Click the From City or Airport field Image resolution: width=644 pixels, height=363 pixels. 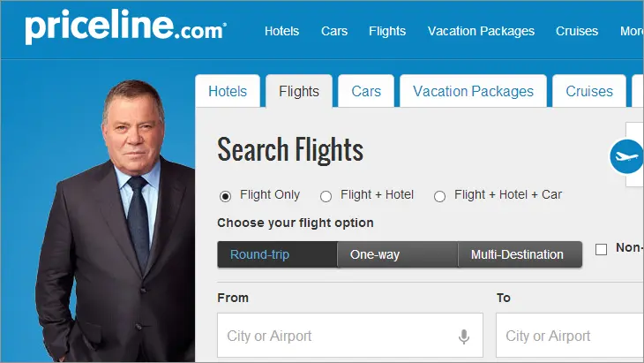[x=335, y=337]
